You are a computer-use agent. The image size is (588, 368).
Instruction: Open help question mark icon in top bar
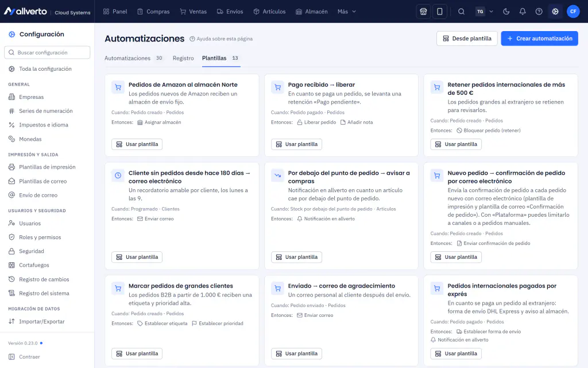click(539, 11)
